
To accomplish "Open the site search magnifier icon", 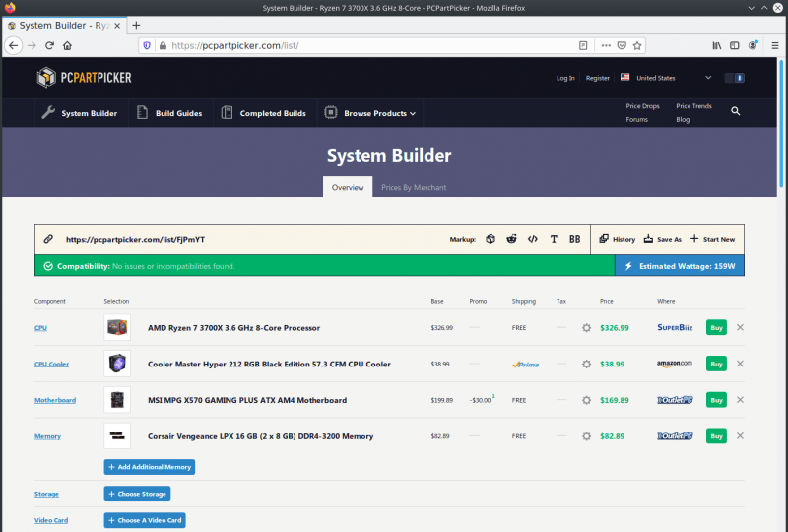I will click(735, 111).
